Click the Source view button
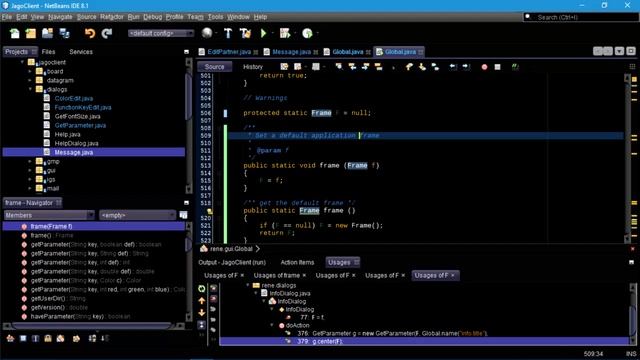The height and width of the screenshot is (360, 640). pyautogui.click(x=214, y=67)
